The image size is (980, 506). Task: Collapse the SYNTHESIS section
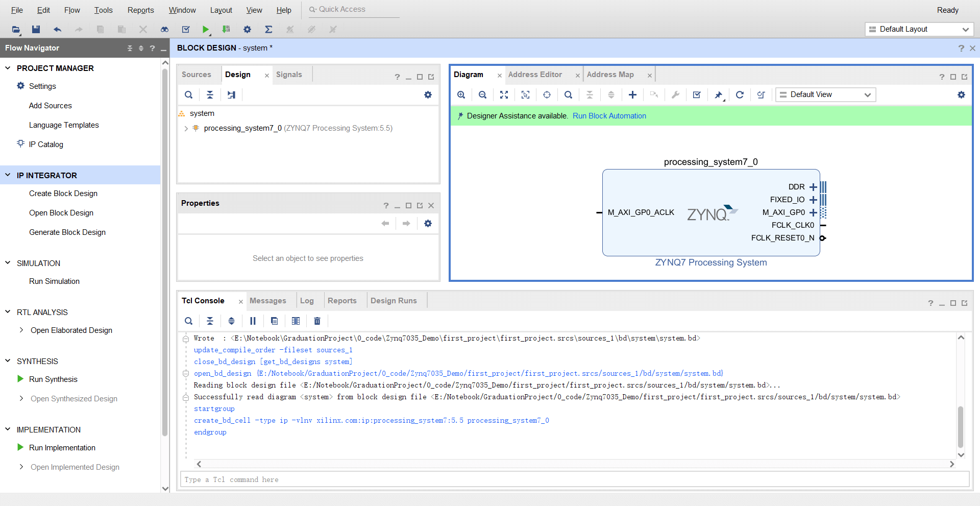click(8, 361)
